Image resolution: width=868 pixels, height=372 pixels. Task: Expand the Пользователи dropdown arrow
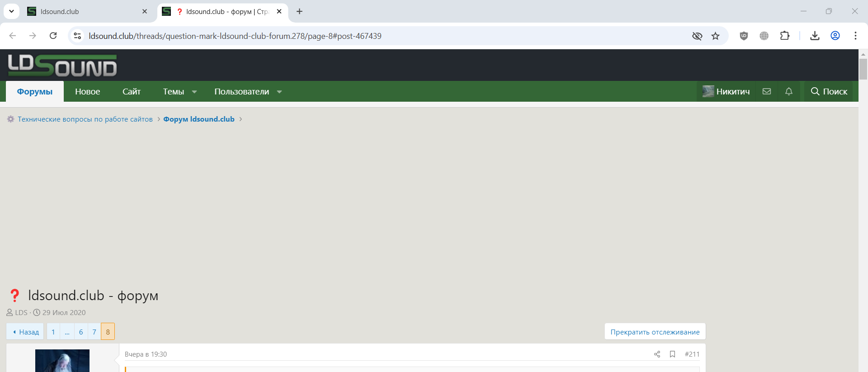tap(279, 92)
